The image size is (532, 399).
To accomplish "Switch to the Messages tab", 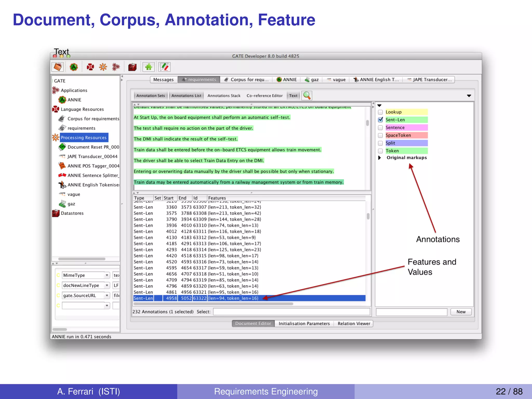I will [163, 79].
